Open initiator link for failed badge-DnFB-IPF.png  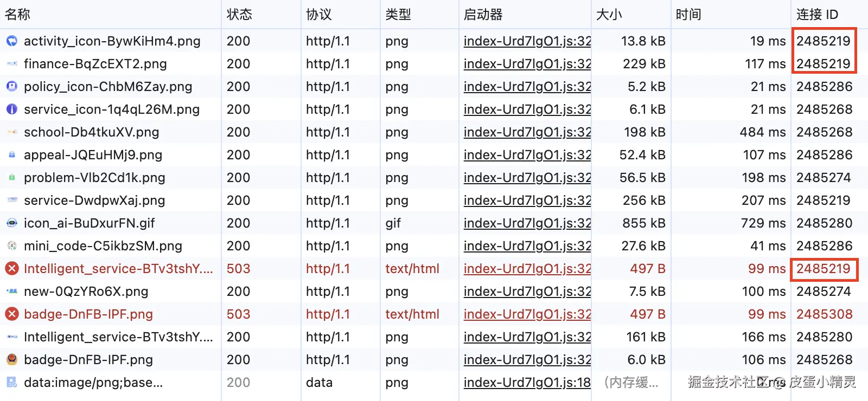[527, 314]
